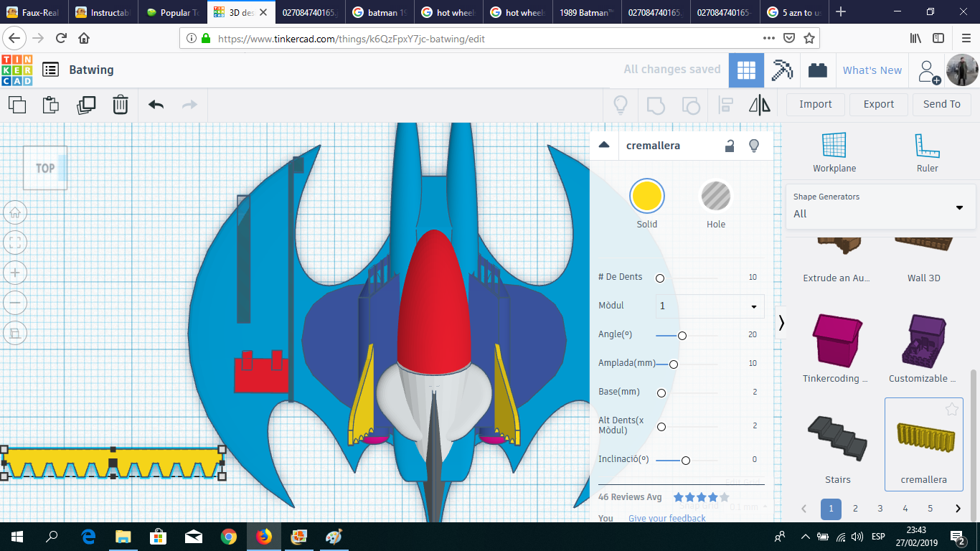Hide the shape using the lightbulb icon
980x551 pixels.
coord(754,145)
